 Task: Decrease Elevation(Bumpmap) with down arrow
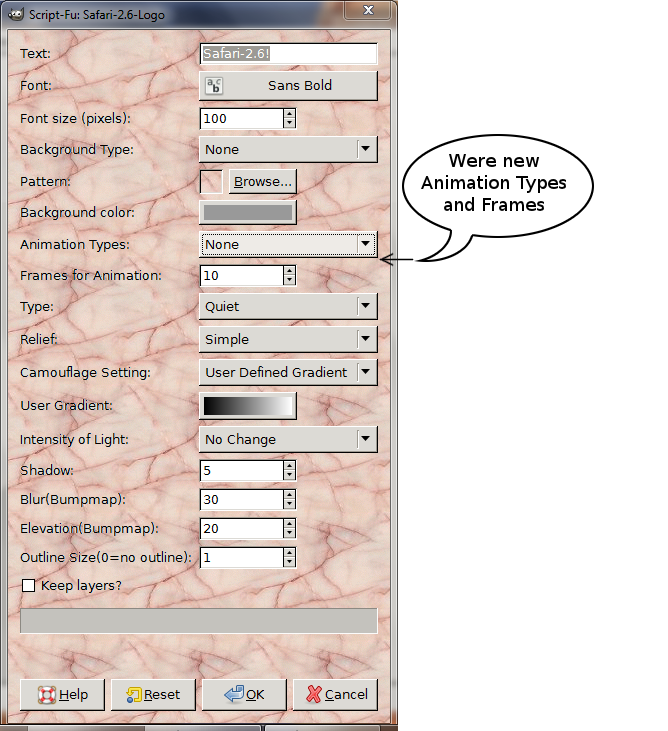pos(289,534)
